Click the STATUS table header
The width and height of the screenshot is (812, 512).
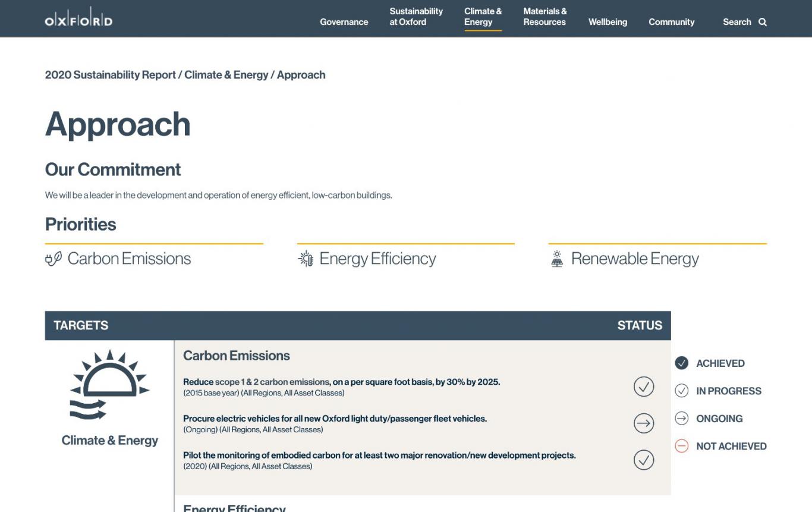pyautogui.click(x=640, y=325)
